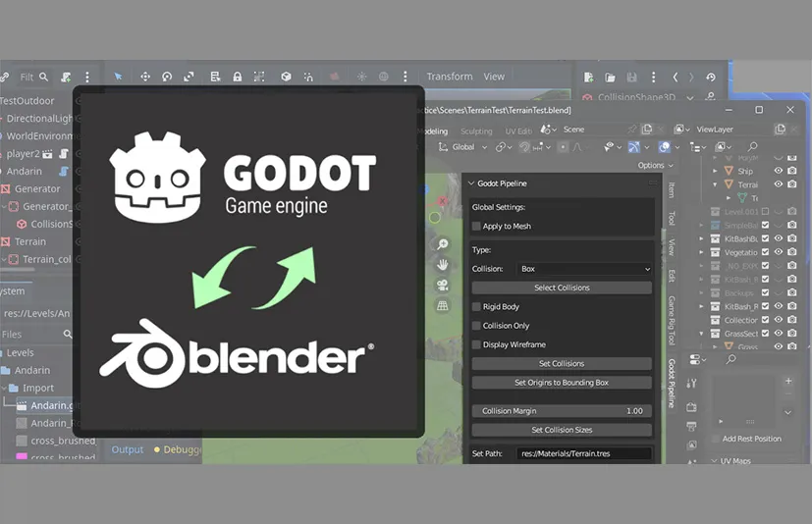Viewport: 812px width, 524px height.
Task: Collapse the GrassSect collection
Action: [702, 334]
